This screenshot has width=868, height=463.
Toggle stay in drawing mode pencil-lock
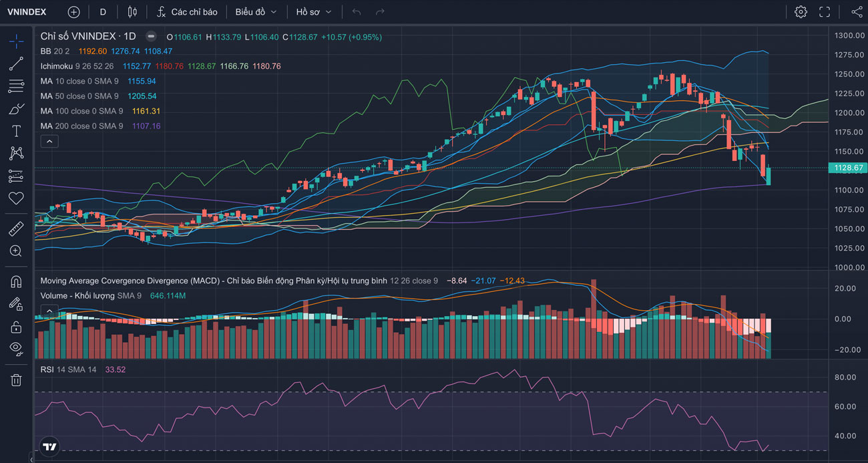(16, 304)
